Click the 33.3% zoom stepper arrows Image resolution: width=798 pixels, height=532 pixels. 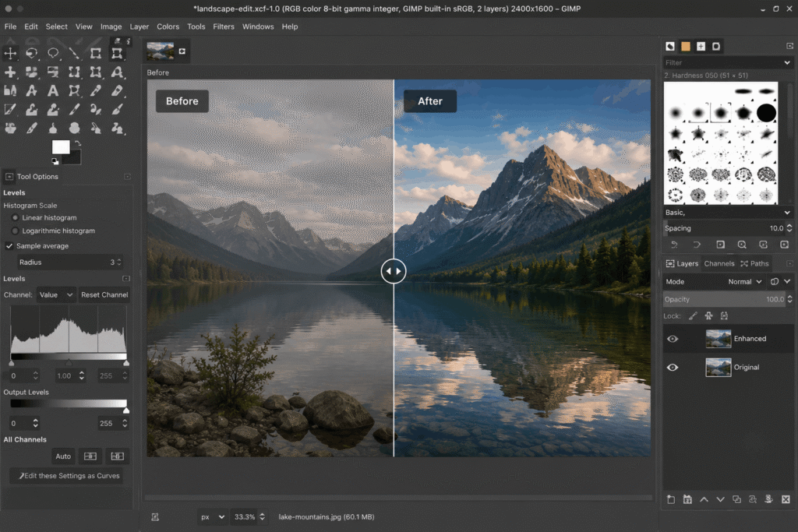coord(262,516)
